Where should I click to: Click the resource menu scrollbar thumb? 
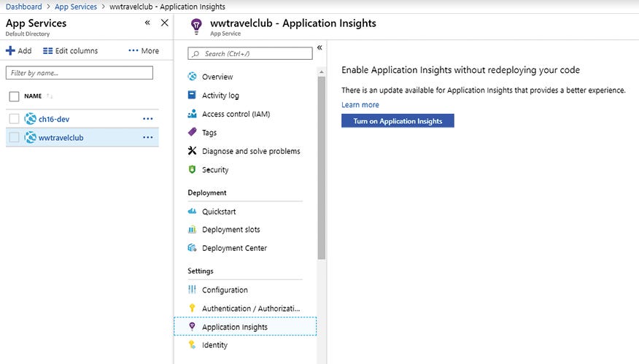322,168
